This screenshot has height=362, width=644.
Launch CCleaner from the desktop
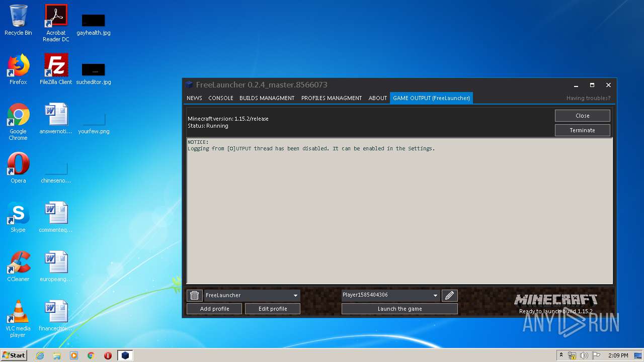click(18, 266)
